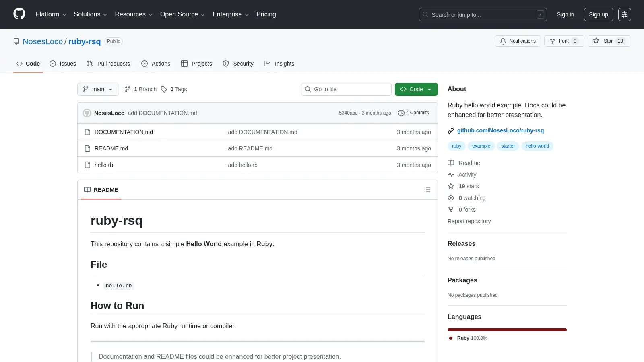The height and width of the screenshot is (362, 644).
Task: Click the Sign up button
Action: click(x=599, y=14)
